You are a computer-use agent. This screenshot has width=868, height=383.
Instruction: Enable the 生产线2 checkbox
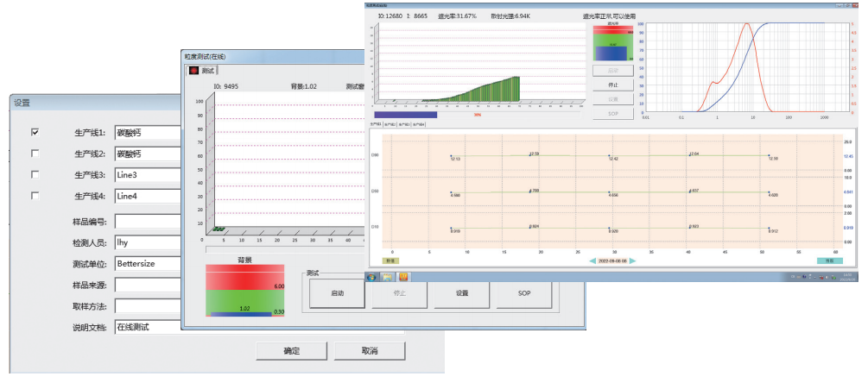[x=35, y=154]
